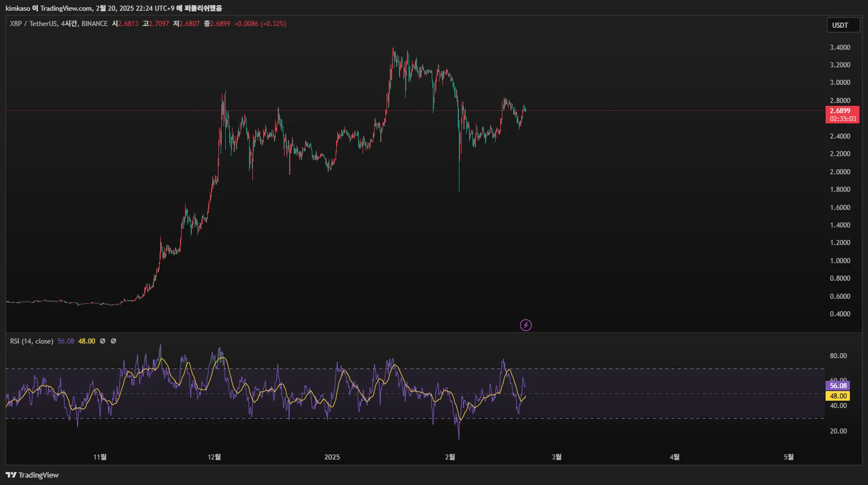Click the 40.00 label on the RSI axis

click(839, 406)
